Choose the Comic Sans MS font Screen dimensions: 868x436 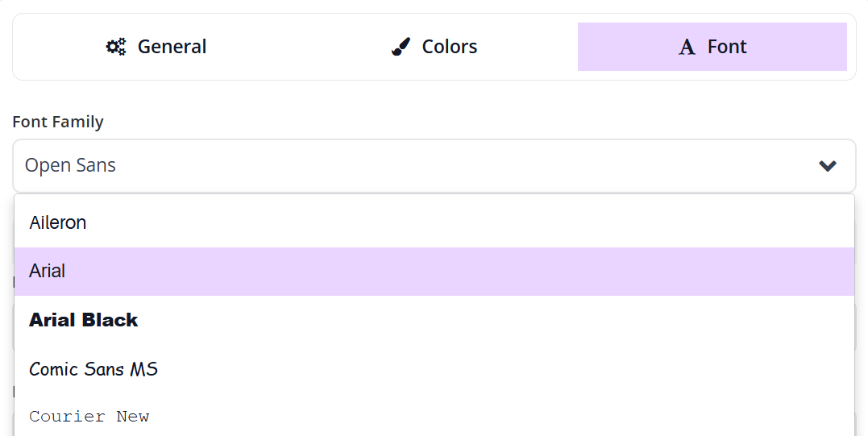[x=93, y=369]
